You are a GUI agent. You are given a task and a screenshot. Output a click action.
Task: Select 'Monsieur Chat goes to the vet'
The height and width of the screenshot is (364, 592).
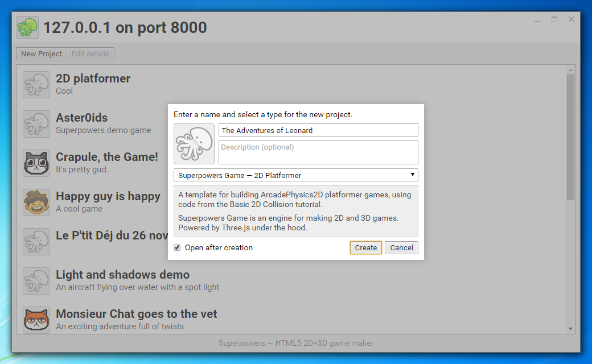point(136,314)
